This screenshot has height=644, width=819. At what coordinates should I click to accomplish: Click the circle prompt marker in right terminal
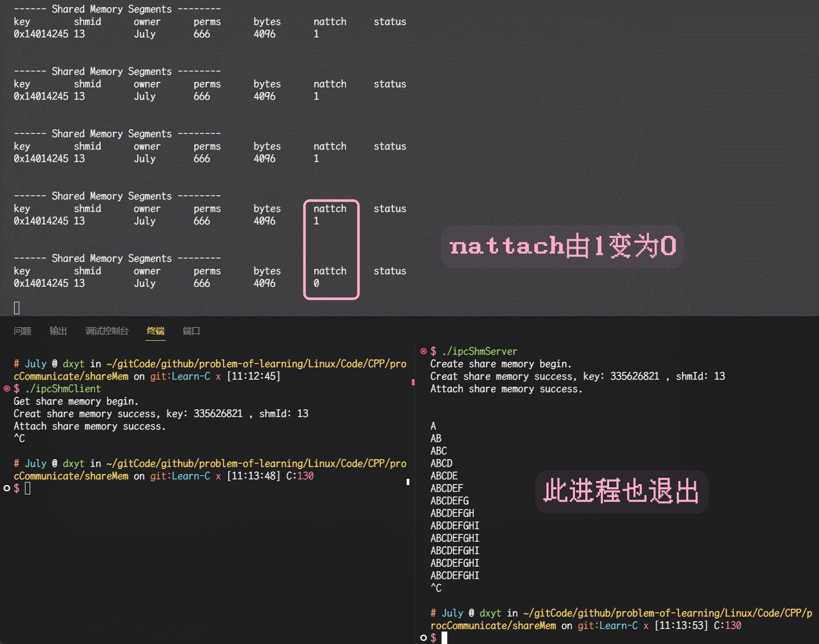(x=423, y=638)
